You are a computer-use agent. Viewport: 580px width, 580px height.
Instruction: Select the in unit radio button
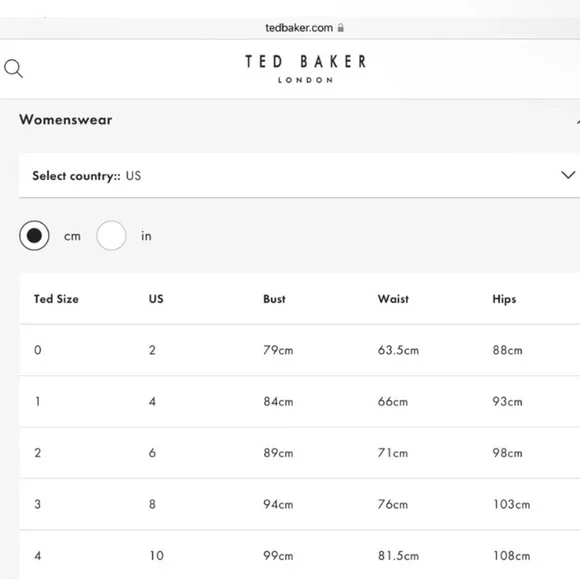click(x=111, y=236)
